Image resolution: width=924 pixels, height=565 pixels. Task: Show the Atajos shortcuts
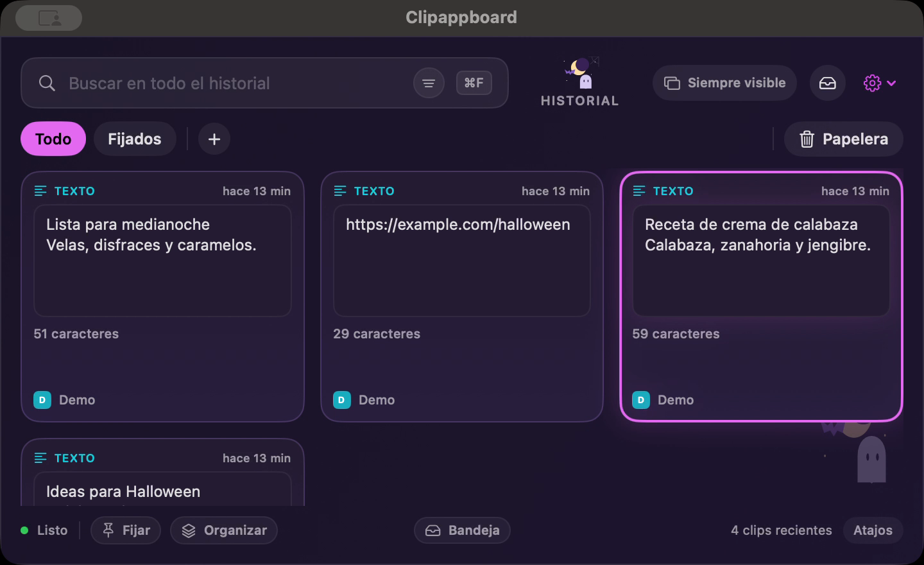(873, 530)
